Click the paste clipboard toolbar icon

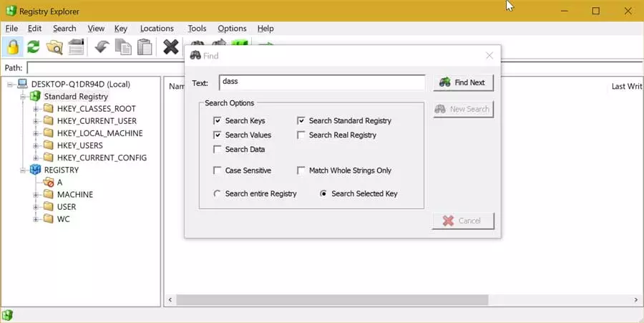(145, 47)
